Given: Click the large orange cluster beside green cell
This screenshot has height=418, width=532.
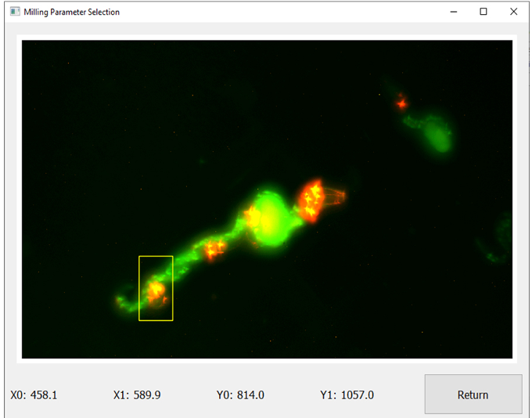Looking at the screenshot, I should coord(311,200).
